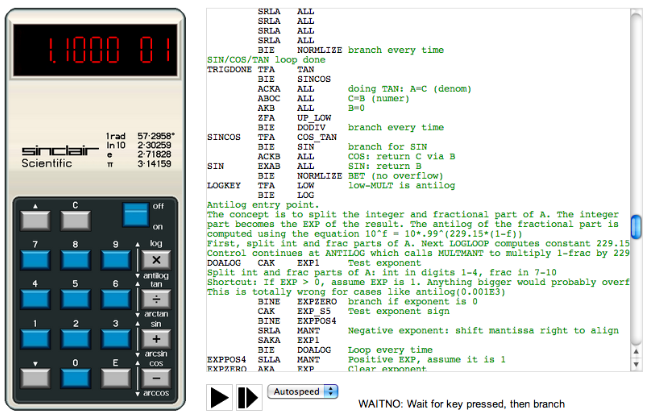Click the 9 key on calculator
Image resolution: width=665 pixels, height=411 pixels.
click(115, 260)
